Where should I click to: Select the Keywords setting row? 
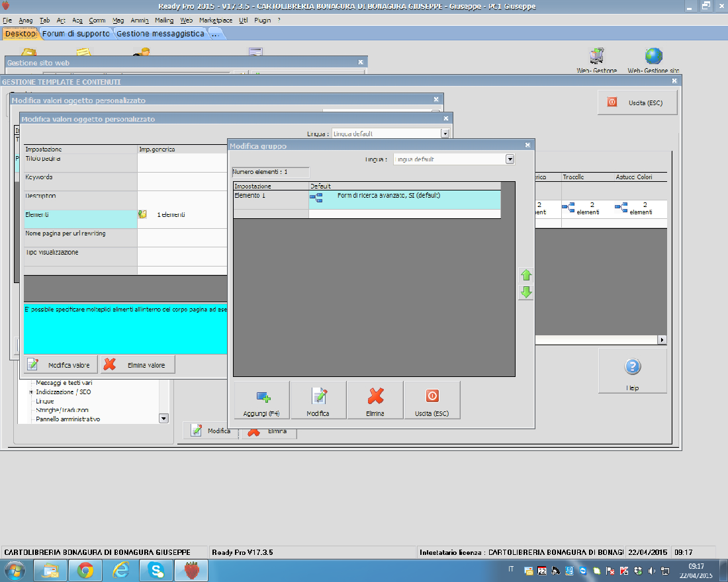80,181
